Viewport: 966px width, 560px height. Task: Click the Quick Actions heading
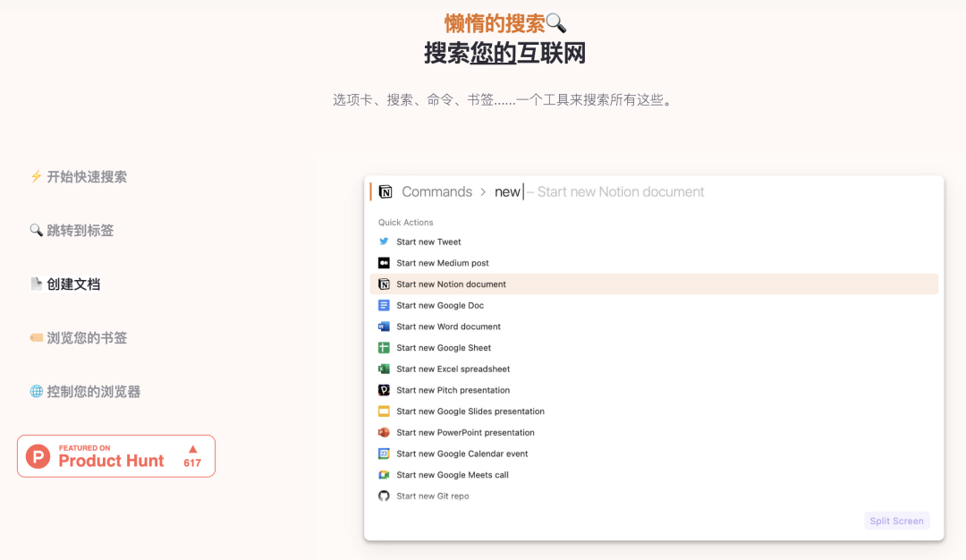pos(405,223)
